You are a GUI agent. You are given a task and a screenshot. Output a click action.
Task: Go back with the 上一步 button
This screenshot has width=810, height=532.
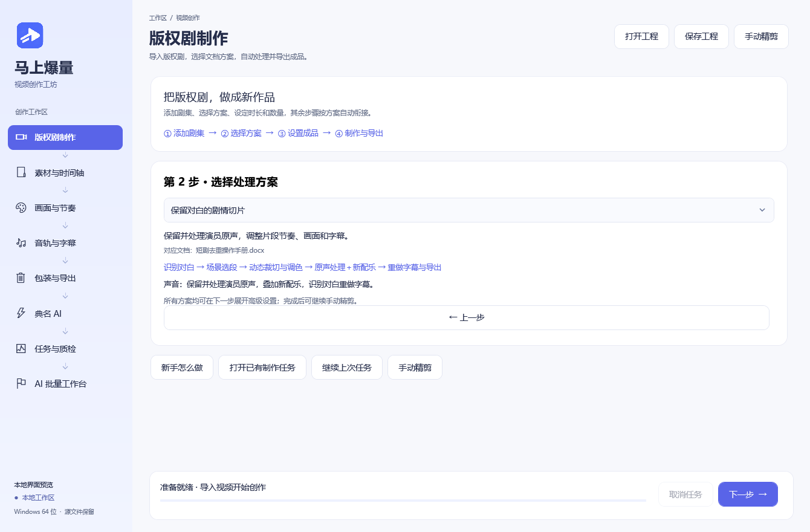point(466,317)
